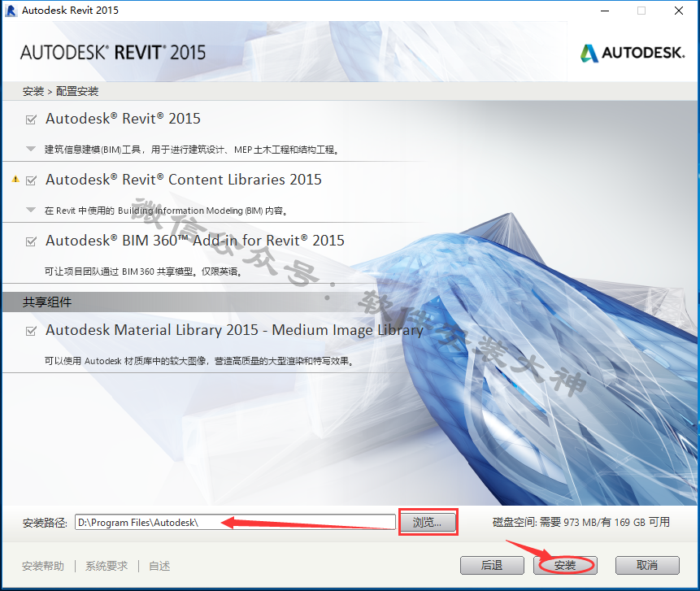Open the 安装帮助 link
The image size is (700, 591).
coord(43,566)
